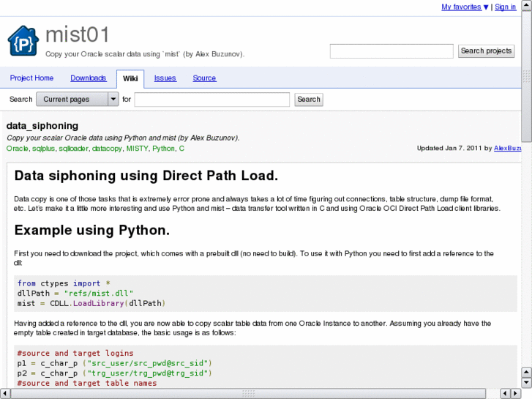The width and height of the screenshot is (532, 399).
Task: Open the Oracle label link
Action: (x=17, y=149)
